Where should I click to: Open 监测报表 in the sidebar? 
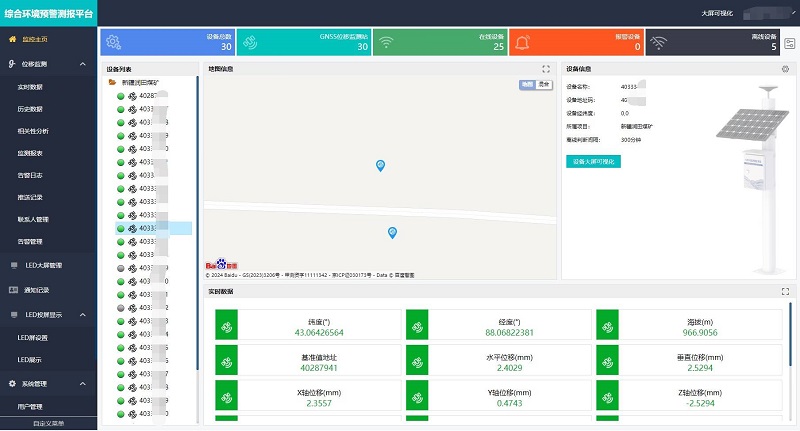(30, 153)
